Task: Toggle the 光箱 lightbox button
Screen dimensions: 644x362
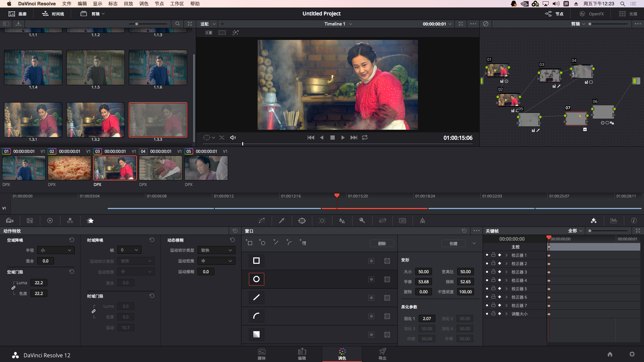Action: 628,14
